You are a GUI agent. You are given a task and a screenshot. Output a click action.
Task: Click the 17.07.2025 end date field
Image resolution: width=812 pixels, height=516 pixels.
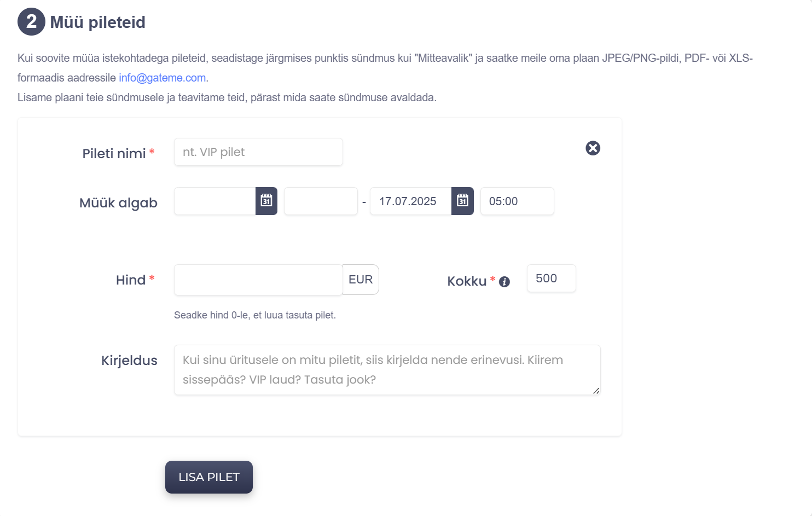click(410, 201)
